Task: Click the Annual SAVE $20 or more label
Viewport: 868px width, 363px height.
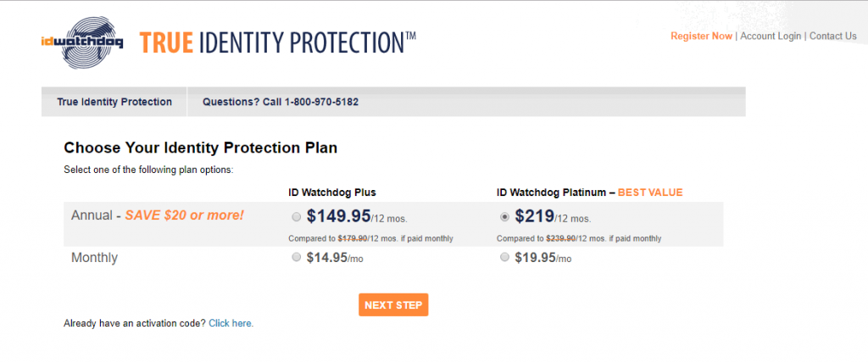Action: click(157, 215)
